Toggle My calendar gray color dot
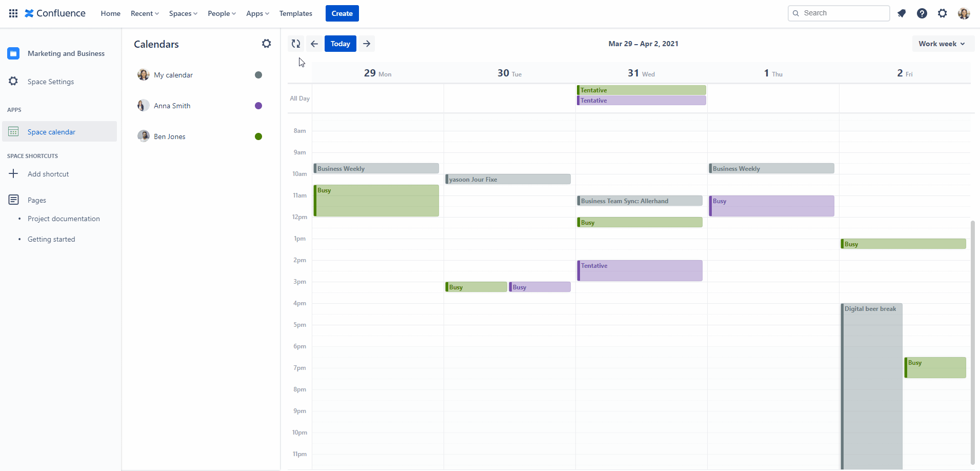The height and width of the screenshot is (471, 980). click(258, 75)
